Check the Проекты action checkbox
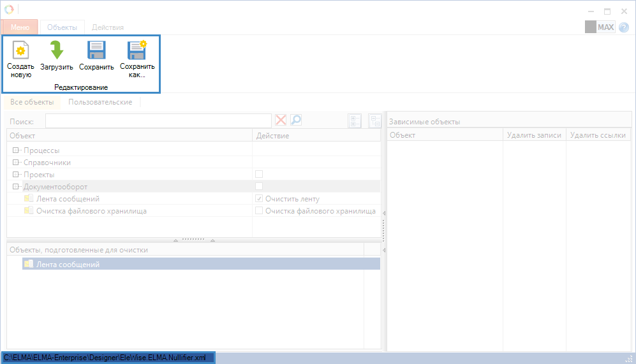The width and height of the screenshot is (636, 364). click(259, 174)
